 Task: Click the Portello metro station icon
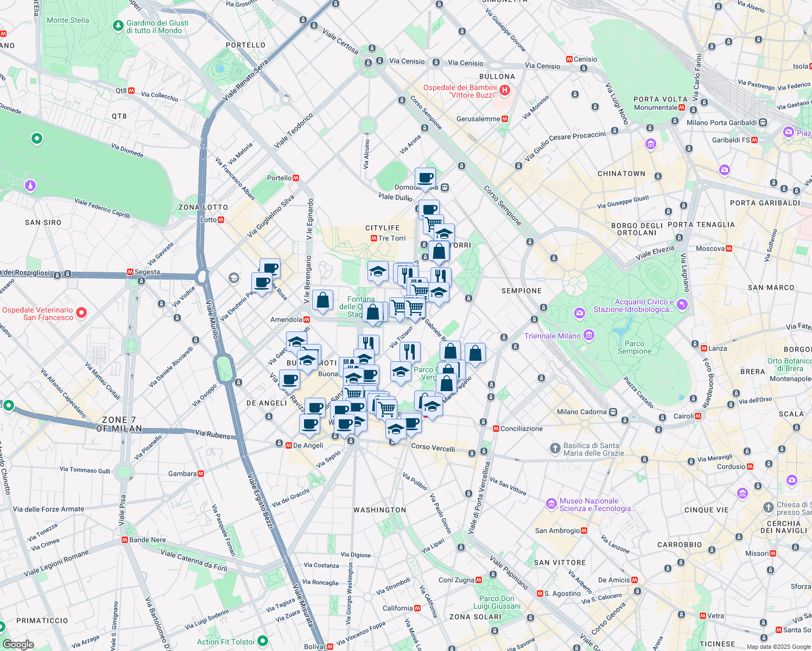coord(296,178)
